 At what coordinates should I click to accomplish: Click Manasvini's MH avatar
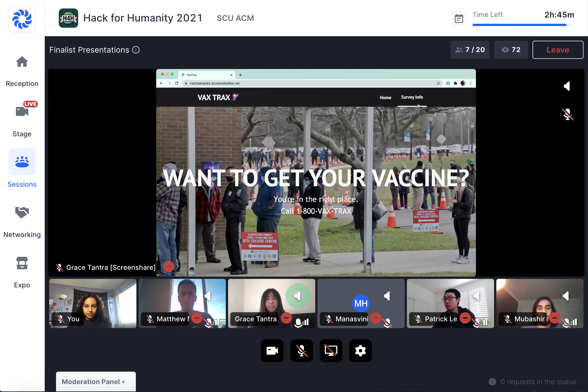tap(361, 303)
